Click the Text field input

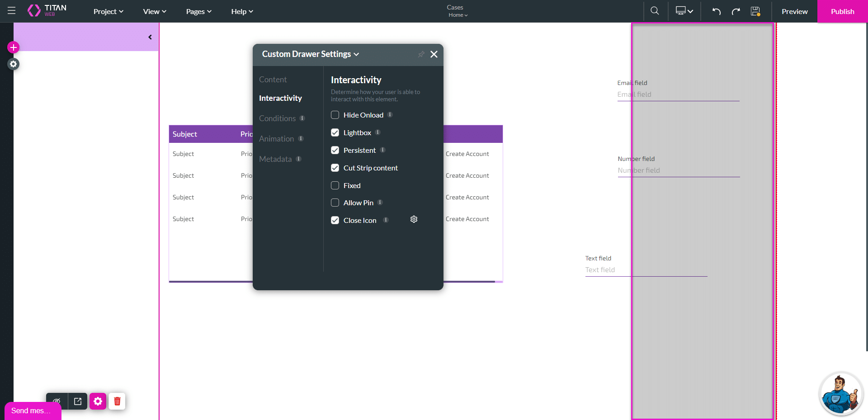(646, 270)
